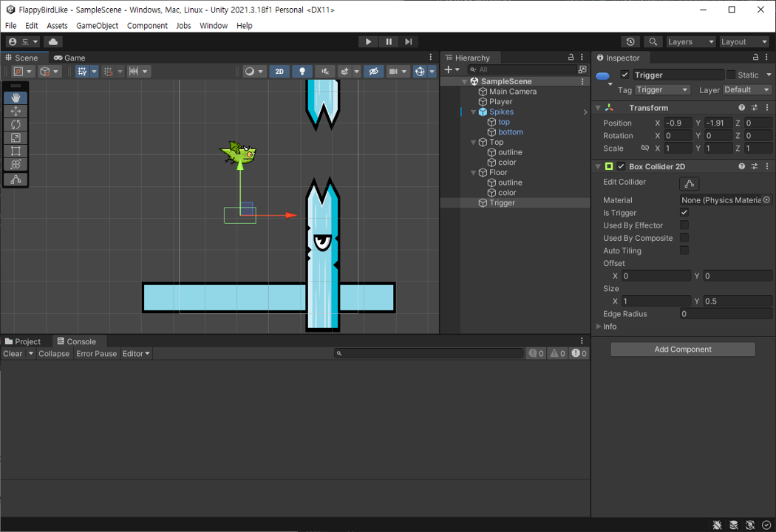Open the Layout dropdown
776x532 pixels.
pos(743,41)
